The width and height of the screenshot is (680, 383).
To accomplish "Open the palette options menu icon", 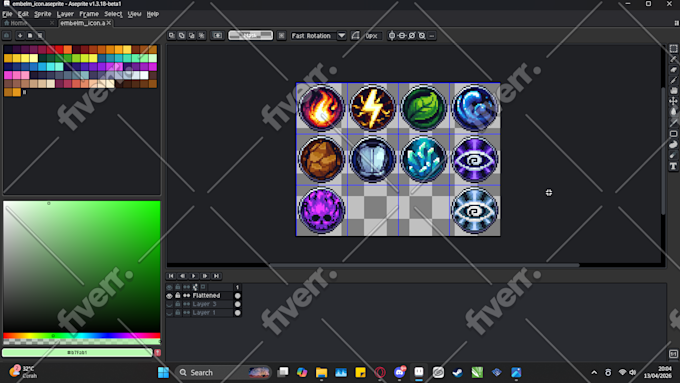I will click(39, 35).
